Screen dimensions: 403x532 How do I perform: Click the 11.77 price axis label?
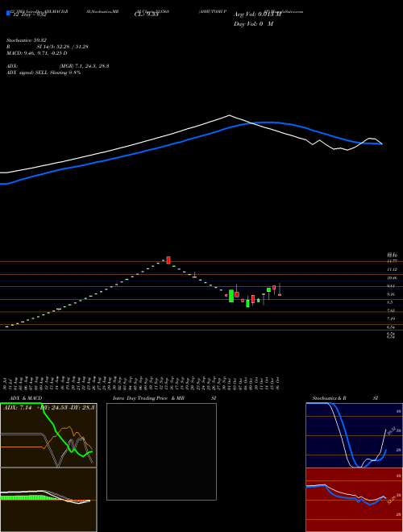pyautogui.click(x=393, y=261)
